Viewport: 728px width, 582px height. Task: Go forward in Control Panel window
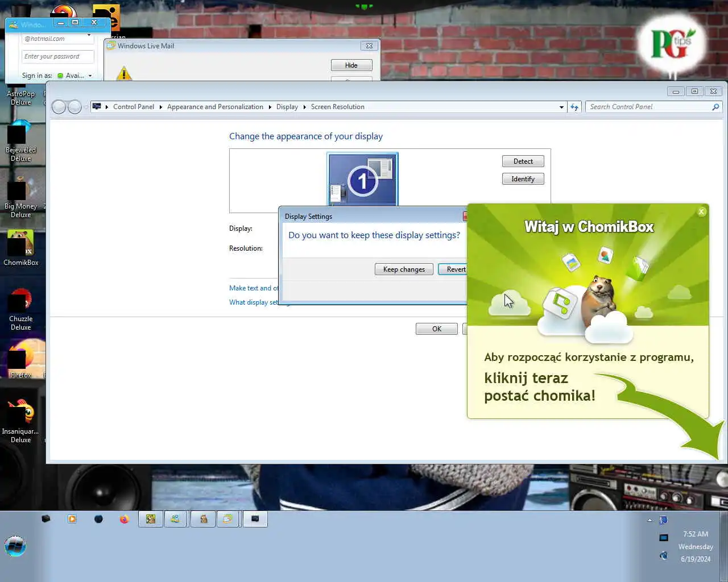(x=75, y=107)
